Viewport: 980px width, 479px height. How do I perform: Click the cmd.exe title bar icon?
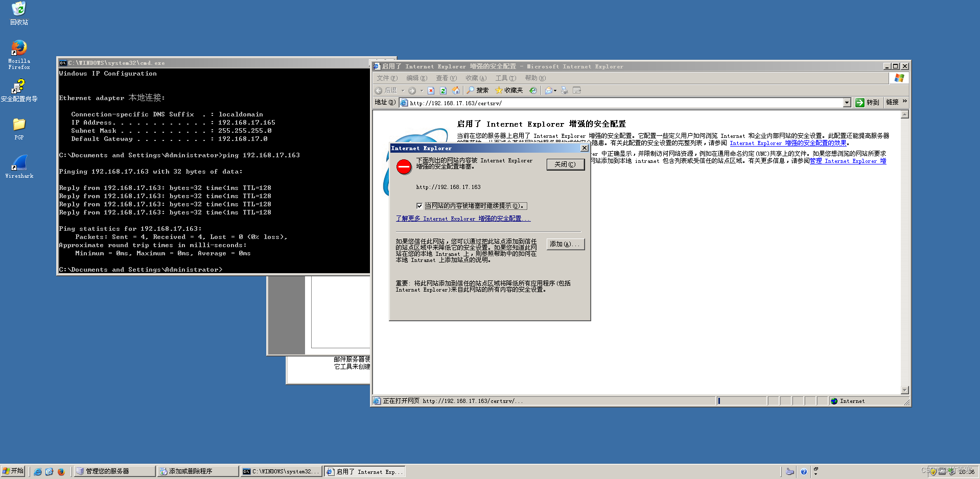pyautogui.click(x=63, y=63)
